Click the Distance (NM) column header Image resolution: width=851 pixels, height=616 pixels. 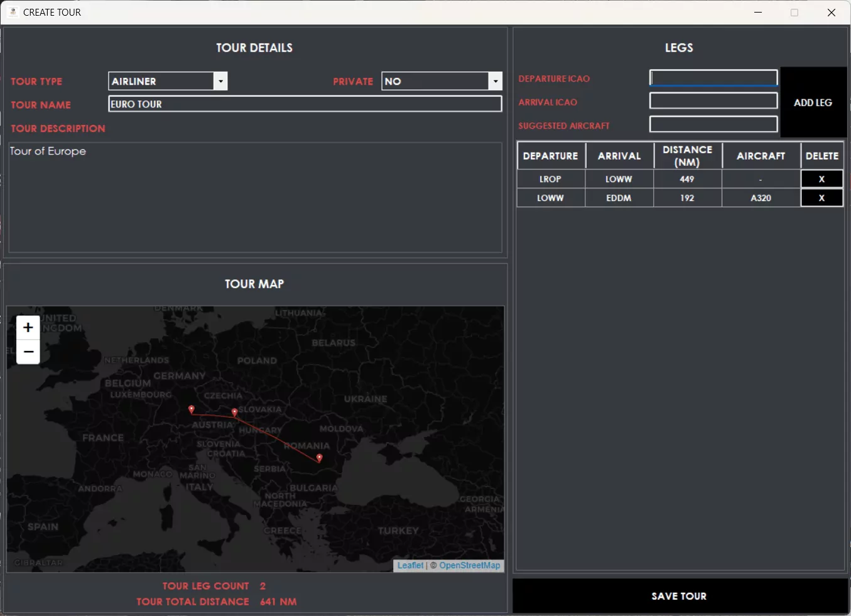coord(688,156)
